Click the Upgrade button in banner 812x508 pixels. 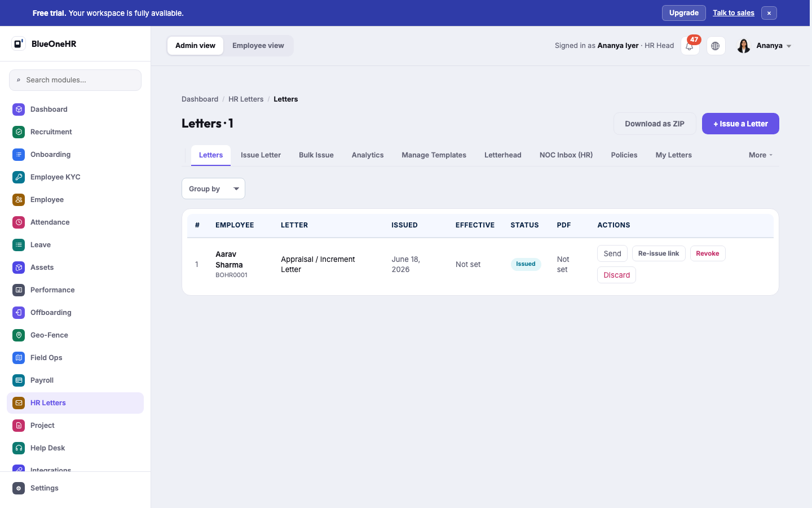click(x=684, y=13)
